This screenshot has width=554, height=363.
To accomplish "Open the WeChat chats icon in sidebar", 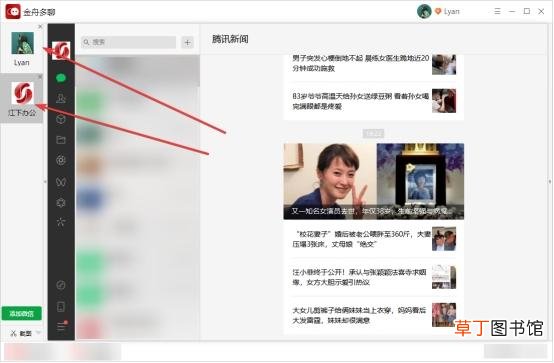I will click(61, 78).
